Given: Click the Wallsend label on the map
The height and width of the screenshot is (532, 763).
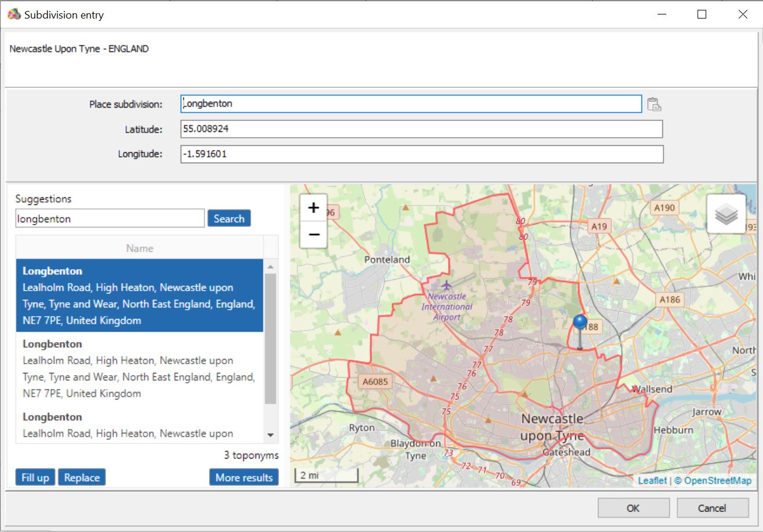Looking at the screenshot, I should (652, 389).
